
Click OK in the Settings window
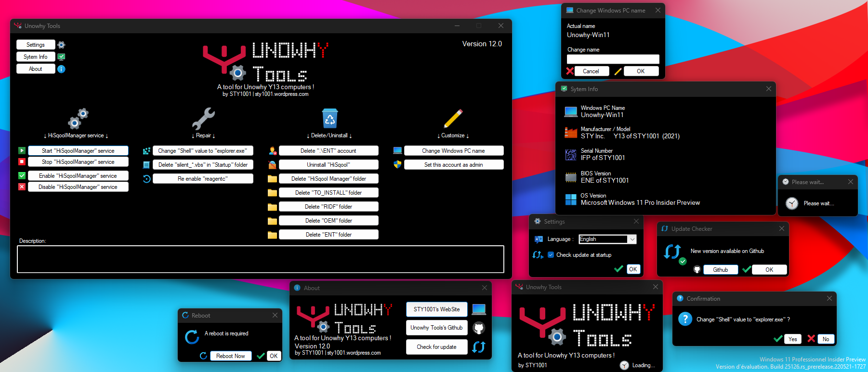(x=633, y=269)
